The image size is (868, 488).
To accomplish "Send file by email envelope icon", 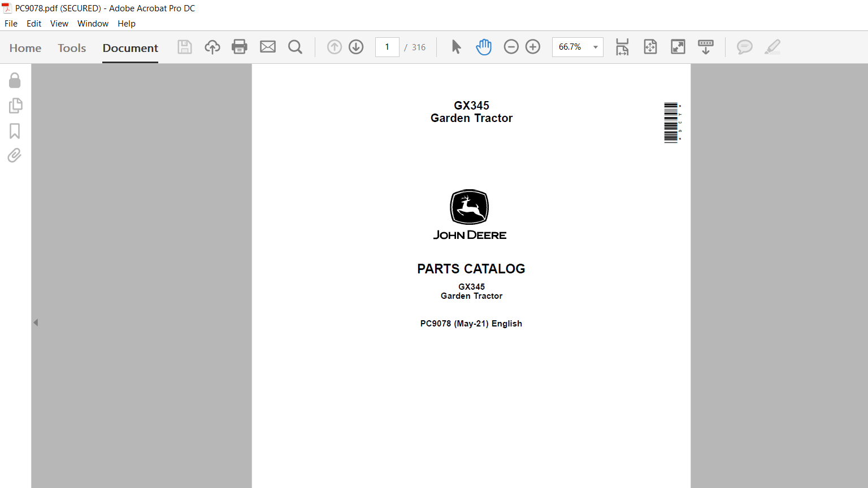I will coord(268,47).
